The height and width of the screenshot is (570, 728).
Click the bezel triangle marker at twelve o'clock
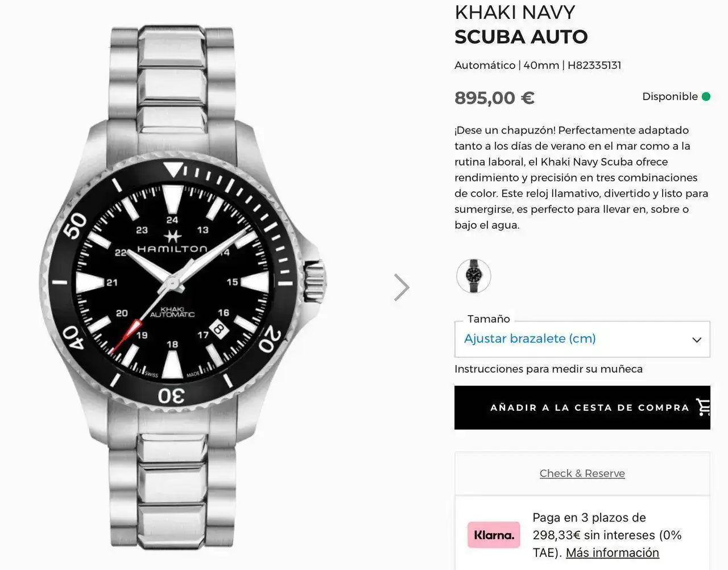[173, 169]
